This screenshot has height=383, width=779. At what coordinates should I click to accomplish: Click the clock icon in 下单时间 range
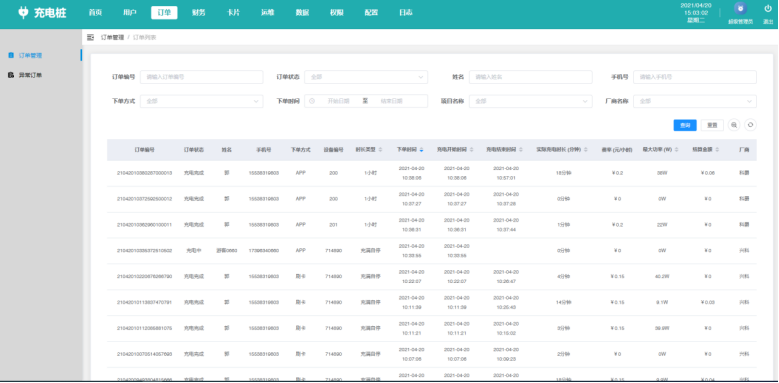pos(312,101)
